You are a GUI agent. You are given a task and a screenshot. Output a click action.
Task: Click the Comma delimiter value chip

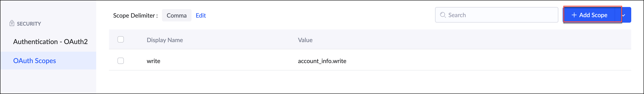[x=176, y=15]
